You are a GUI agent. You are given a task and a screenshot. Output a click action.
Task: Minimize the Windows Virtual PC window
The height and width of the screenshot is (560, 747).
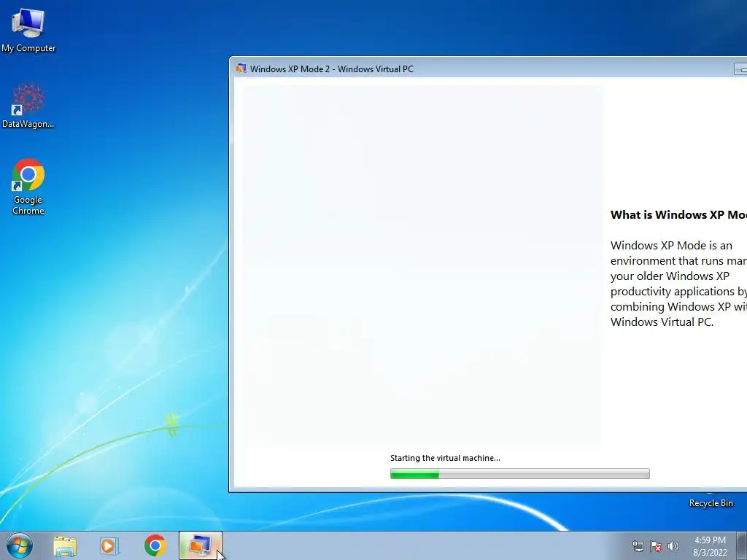741,69
